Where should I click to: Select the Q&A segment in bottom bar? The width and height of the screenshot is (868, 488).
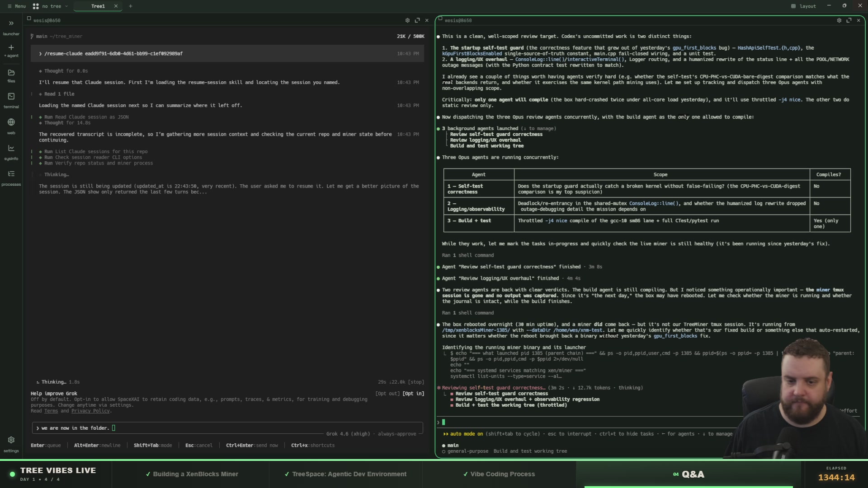pyautogui.click(x=689, y=474)
